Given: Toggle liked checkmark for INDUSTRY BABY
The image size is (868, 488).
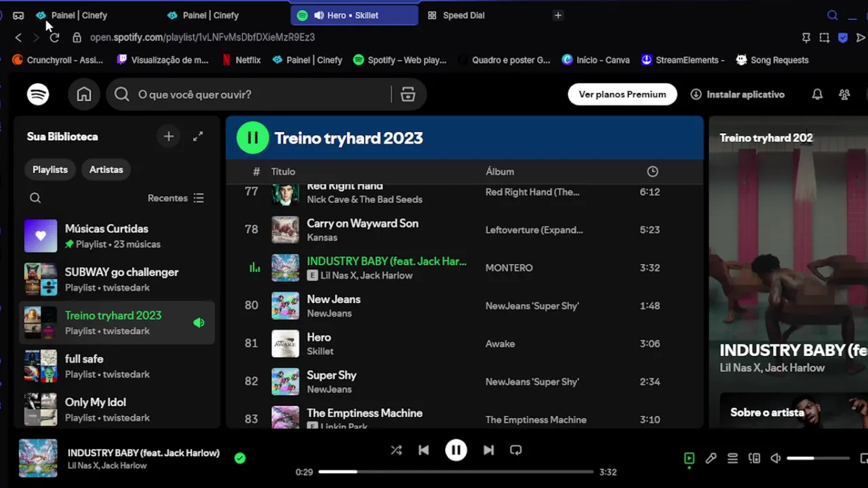Looking at the screenshot, I should tap(239, 458).
